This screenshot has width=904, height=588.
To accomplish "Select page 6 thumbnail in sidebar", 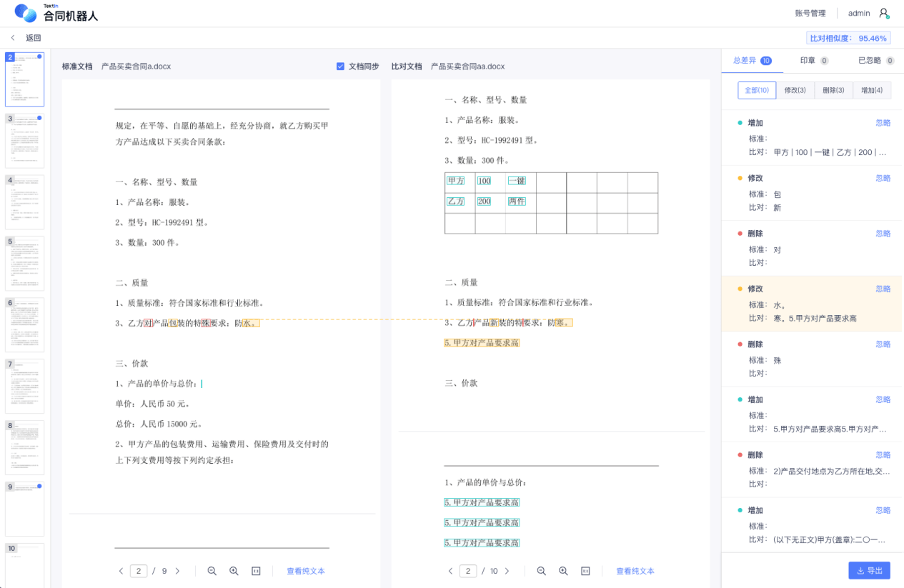I will (x=25, y=325).
